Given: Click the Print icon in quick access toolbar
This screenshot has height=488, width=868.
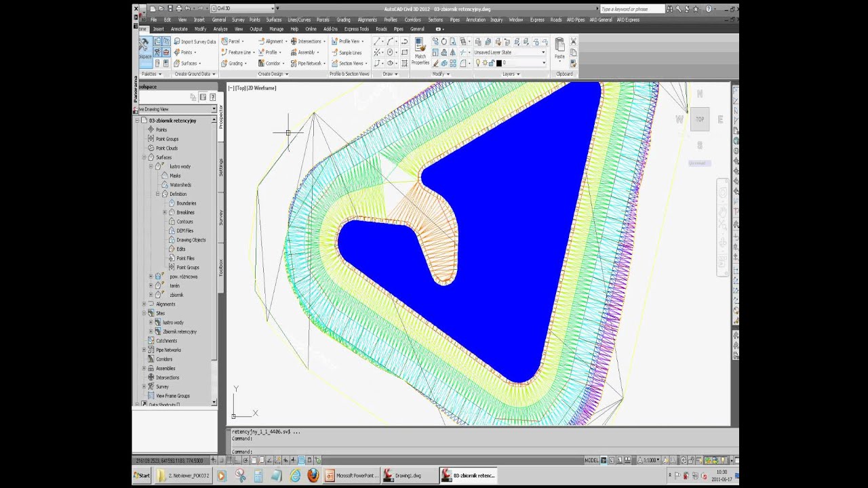Looking at the screenshot, I should click(x=178, y=9).
